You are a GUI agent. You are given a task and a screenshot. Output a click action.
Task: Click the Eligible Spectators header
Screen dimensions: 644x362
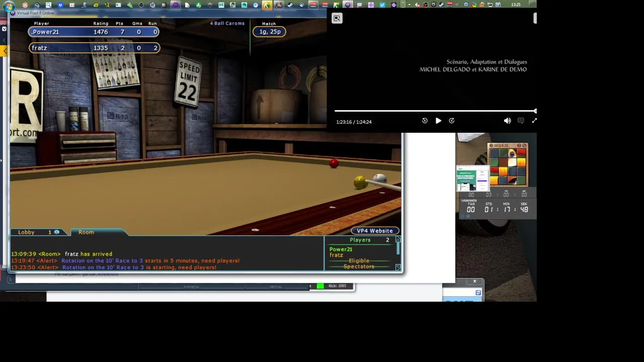(359, 263)
